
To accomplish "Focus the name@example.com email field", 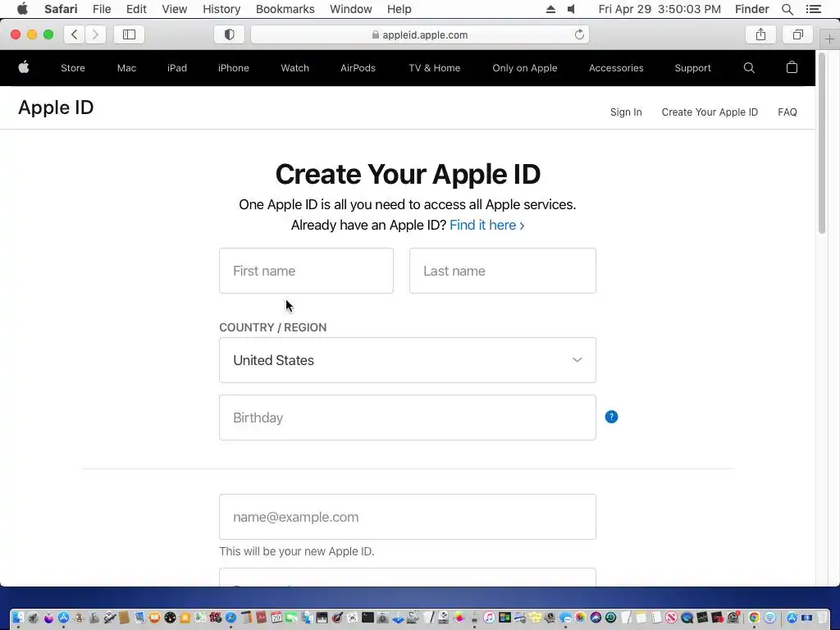I will tap(408, 517).
